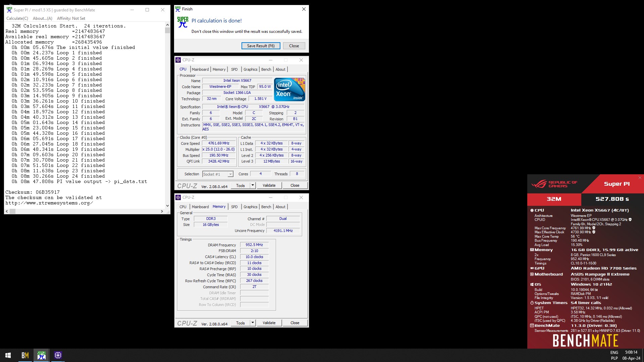Viewport: 644px width, 362px height.
Task: Click the Super PI logo in Finish dialog
Action: click(183, 22)
